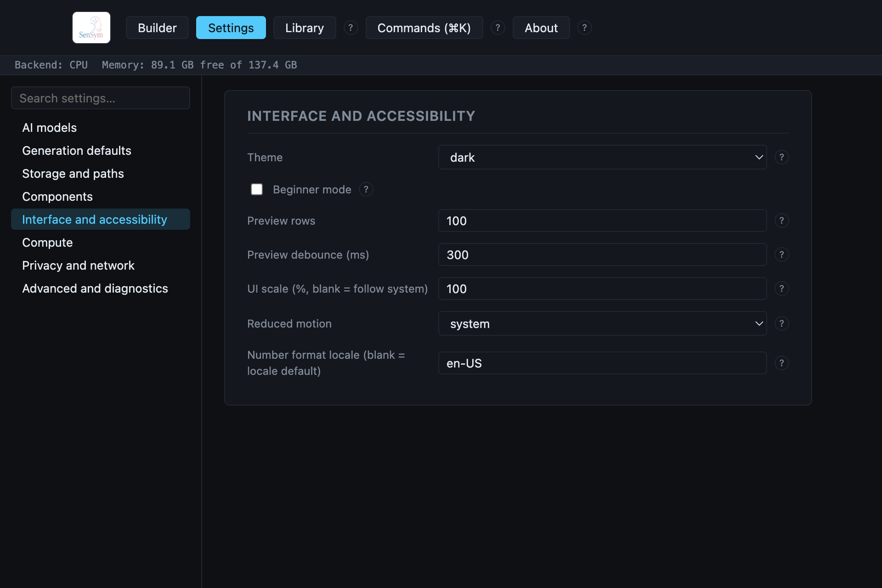Open the Reduced motion dropdown

602,323
